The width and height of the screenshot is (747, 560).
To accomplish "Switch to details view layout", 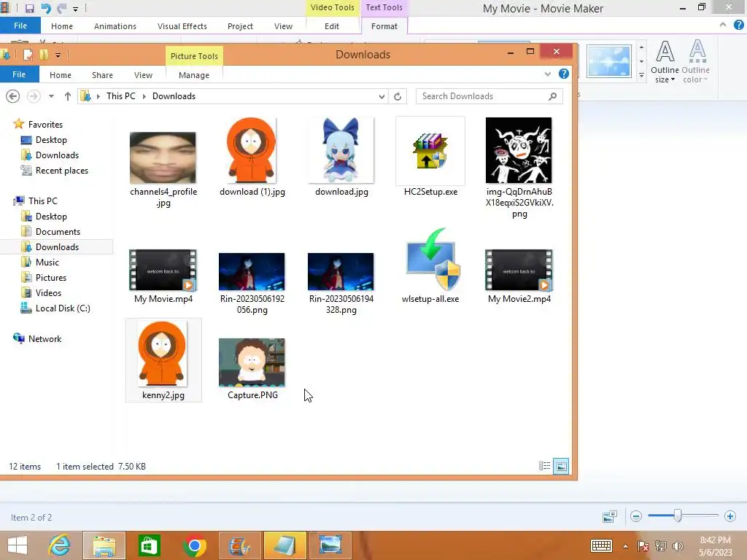I will [544, 466].
